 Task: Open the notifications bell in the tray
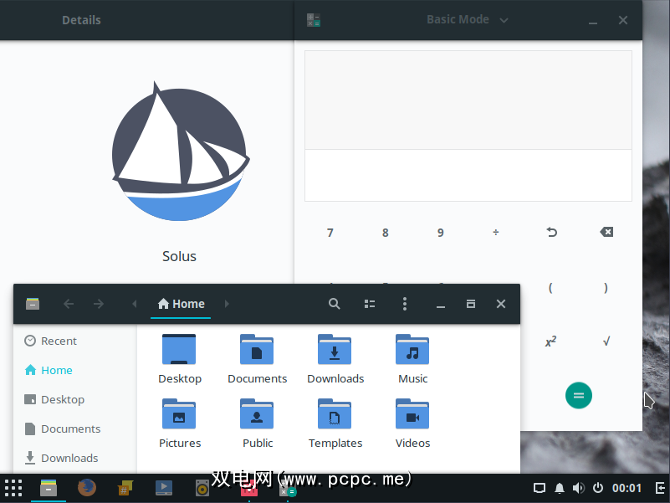[558, 488]
